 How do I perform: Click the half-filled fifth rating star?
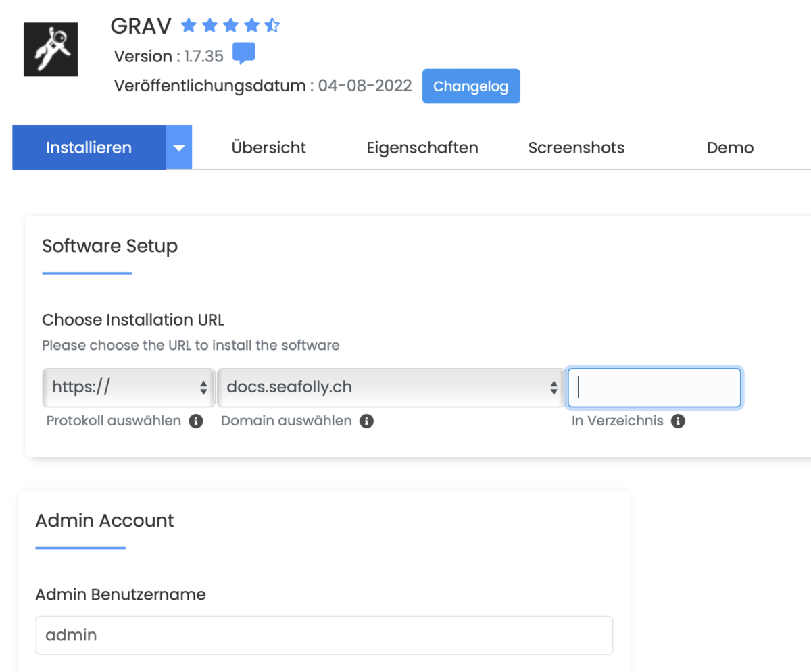pyautogui.click(x=272, y=25)
